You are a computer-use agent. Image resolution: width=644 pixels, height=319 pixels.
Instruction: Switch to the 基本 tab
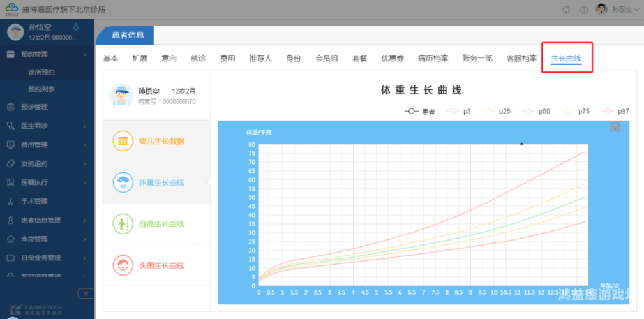[x=110, y=58]
